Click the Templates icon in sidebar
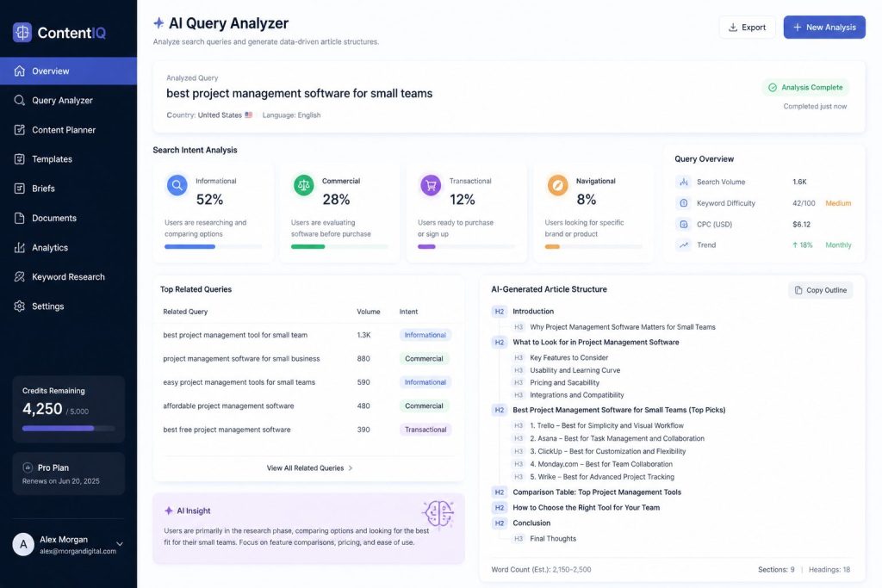The image size is (882, 588). click(x=20, y=159)
